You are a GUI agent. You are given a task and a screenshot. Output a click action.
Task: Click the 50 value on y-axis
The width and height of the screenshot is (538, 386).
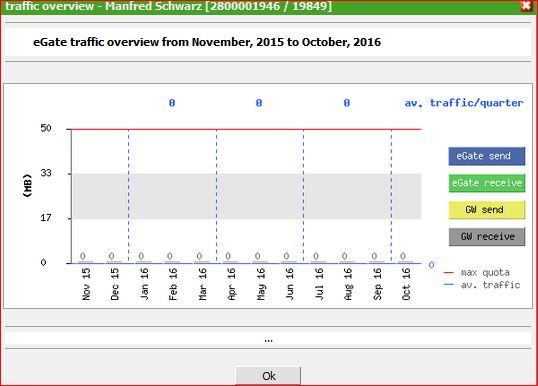(46, 128)
